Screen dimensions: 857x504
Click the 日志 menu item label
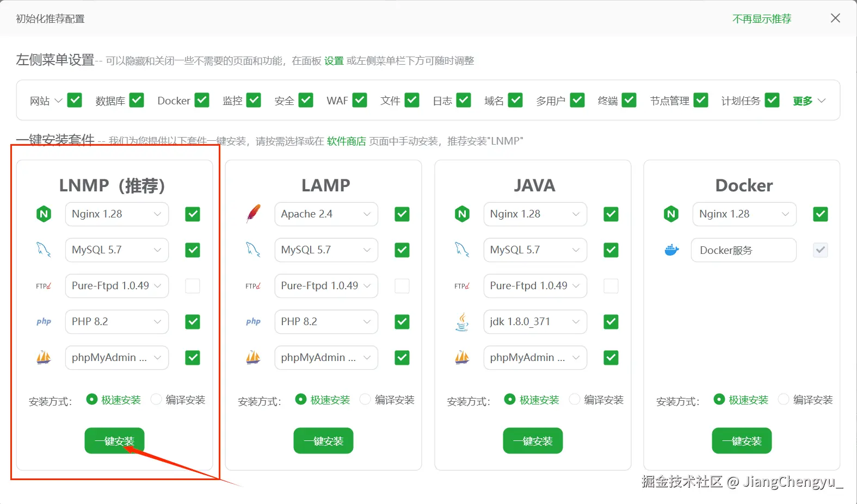click(x=442, y=101)
